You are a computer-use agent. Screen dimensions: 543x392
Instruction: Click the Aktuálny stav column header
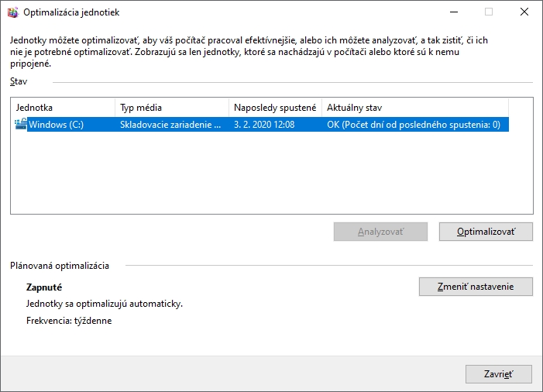coord(414,108)
